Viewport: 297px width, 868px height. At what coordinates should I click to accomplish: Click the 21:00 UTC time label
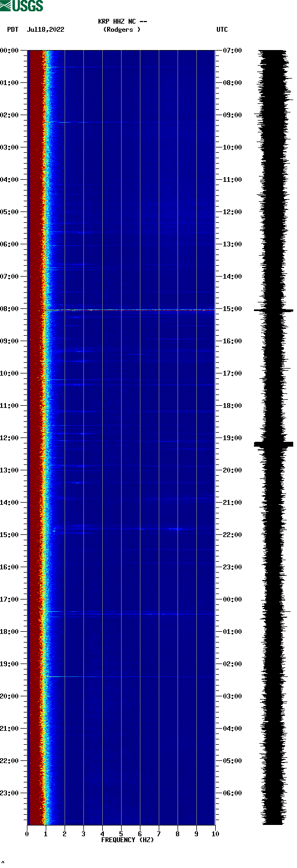[x=232, y=503]
